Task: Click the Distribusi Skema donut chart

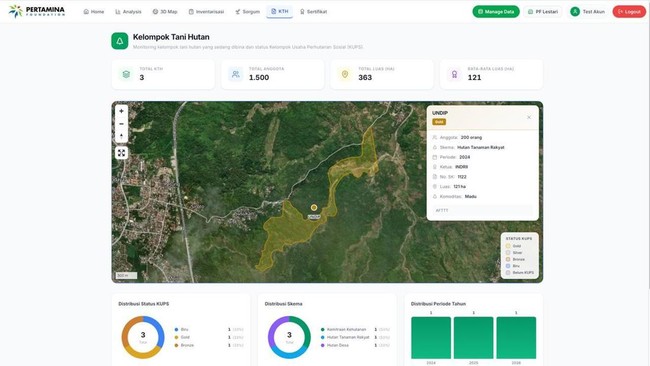Action: [x=289, y=337]
